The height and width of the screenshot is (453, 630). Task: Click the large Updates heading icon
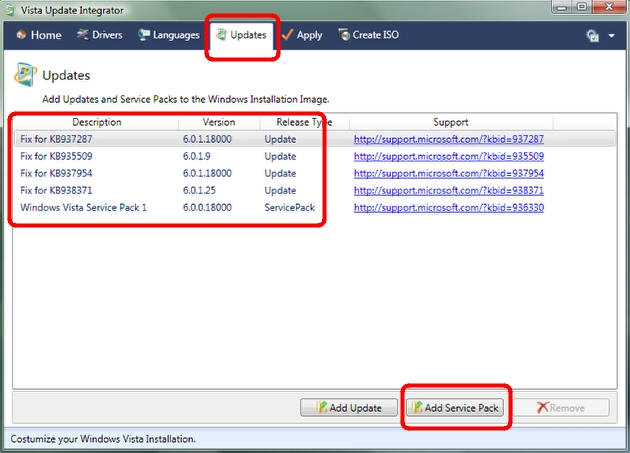[x=25, y=74]
